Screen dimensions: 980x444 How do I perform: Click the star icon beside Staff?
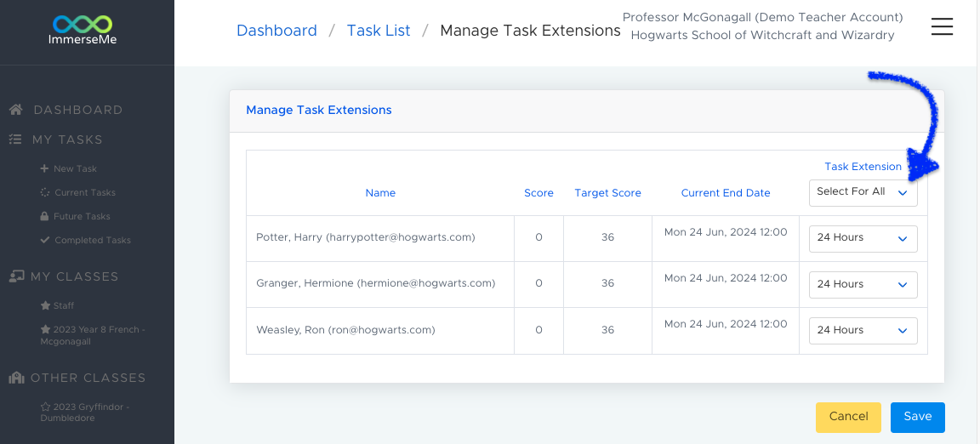point(45,306)
